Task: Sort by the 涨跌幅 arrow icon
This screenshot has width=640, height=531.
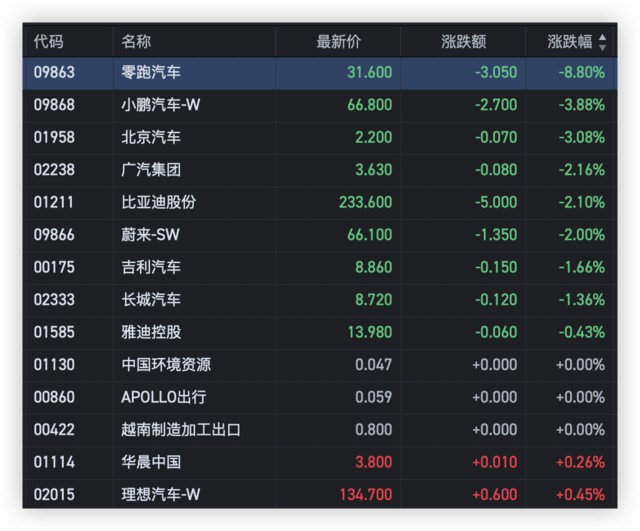Action: pyautogui.click(x=602, y=43)
